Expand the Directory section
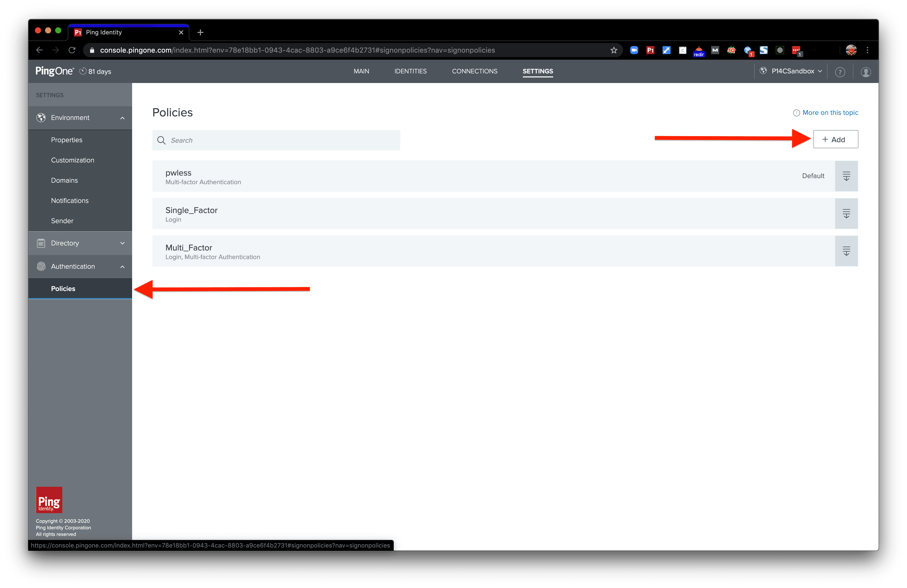Viewport: 907px width, 588px height. [80, 243]
